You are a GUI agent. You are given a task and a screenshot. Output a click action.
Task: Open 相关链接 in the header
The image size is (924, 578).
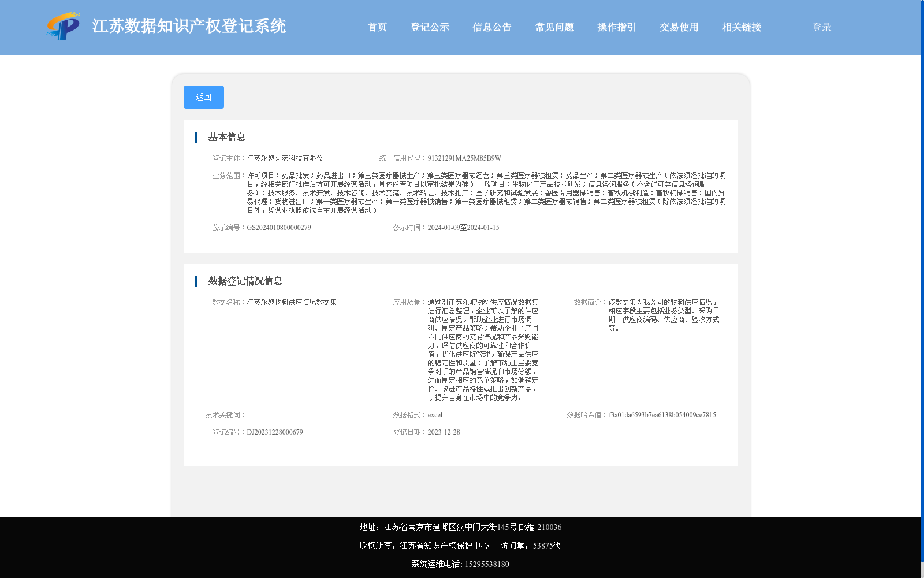click(x=742, y=27)
